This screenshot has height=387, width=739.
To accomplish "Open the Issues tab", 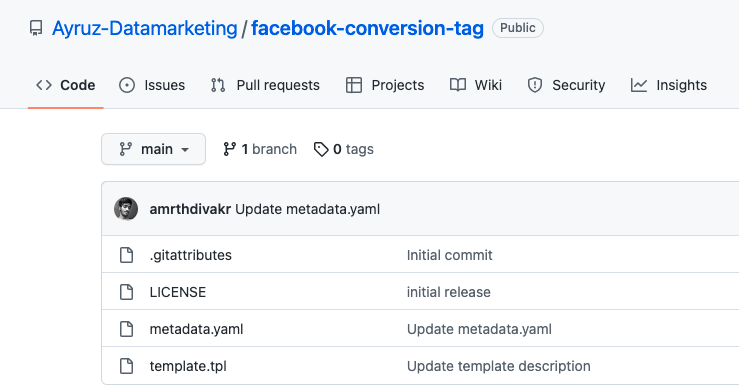I will click(152, 85).
